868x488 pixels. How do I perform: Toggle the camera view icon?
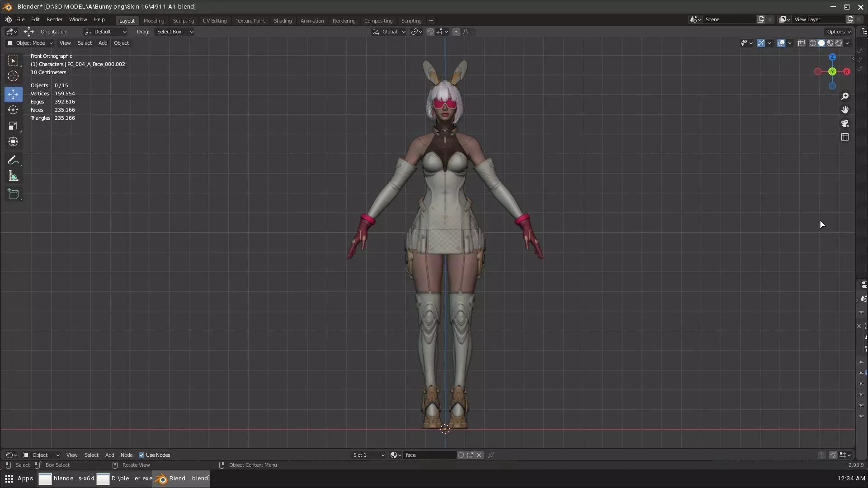click(844, 123)
